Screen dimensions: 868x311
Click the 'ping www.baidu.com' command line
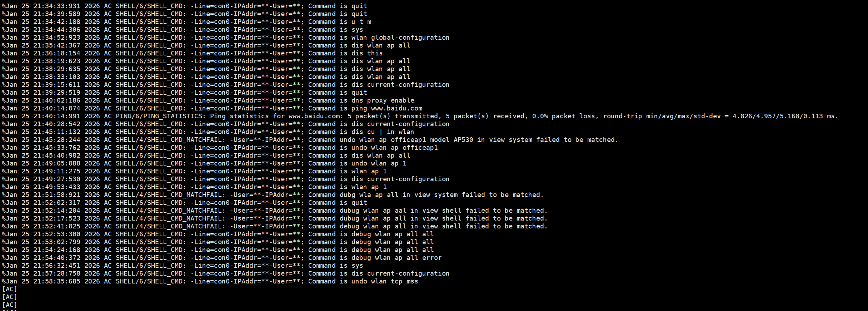[x=386, y=108]
